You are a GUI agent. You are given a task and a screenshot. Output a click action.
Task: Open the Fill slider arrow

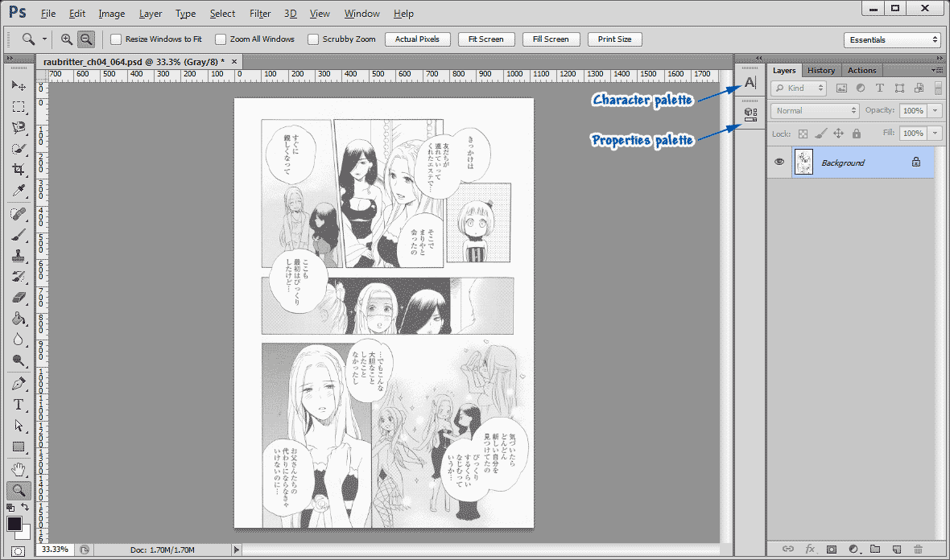[x=935, y=134]
